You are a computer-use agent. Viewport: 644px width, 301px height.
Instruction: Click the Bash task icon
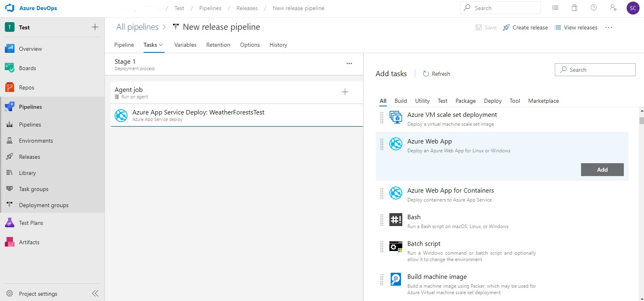(x=396, y=220)
